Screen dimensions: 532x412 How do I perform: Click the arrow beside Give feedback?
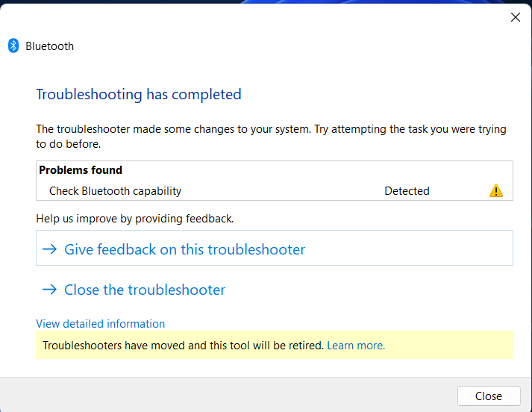click(49, 249)
